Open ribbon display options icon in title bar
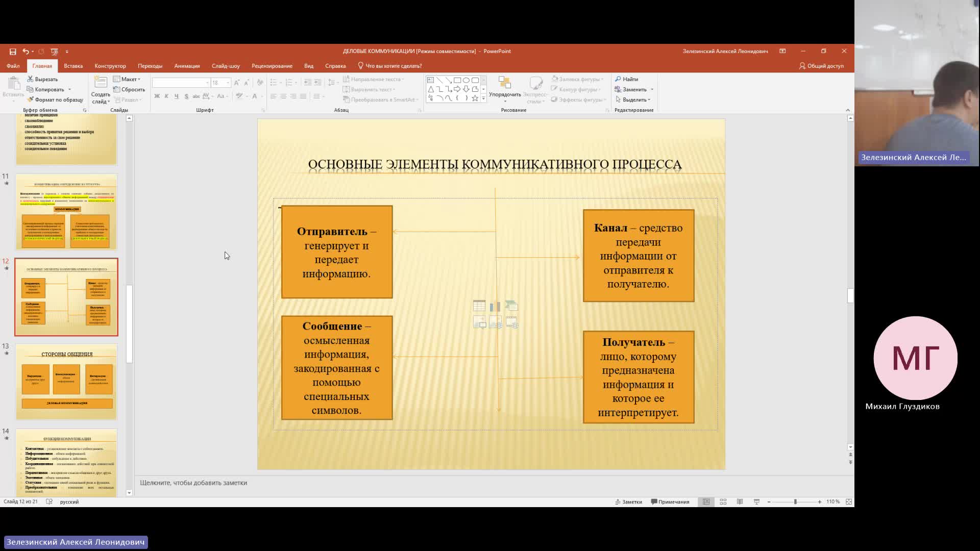Image resolution: width=980 pixels, height=551 pixels. coord(782,51)
